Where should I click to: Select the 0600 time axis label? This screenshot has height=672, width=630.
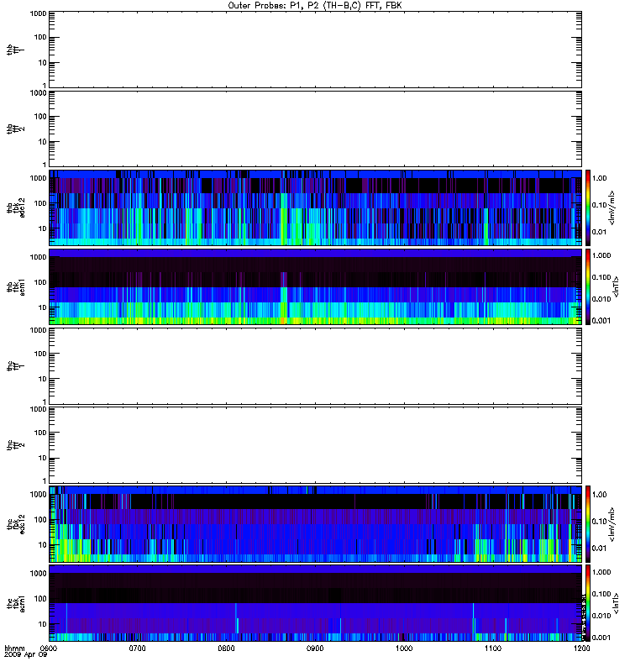pos(49,648)
